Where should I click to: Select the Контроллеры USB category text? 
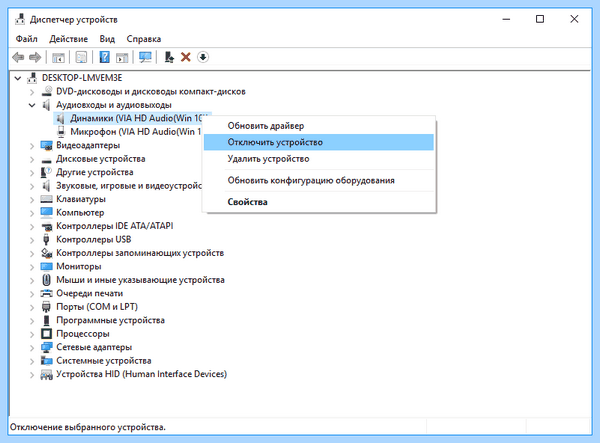point(94,239)
